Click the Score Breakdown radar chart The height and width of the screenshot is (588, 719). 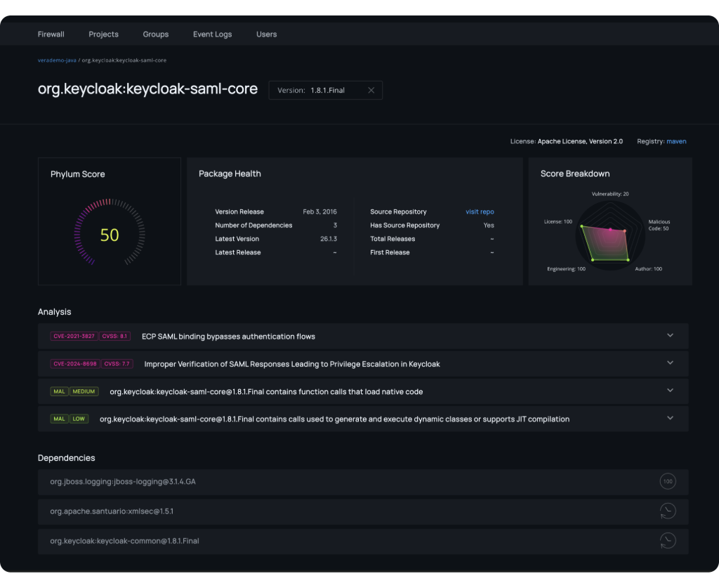click(610, 235)
